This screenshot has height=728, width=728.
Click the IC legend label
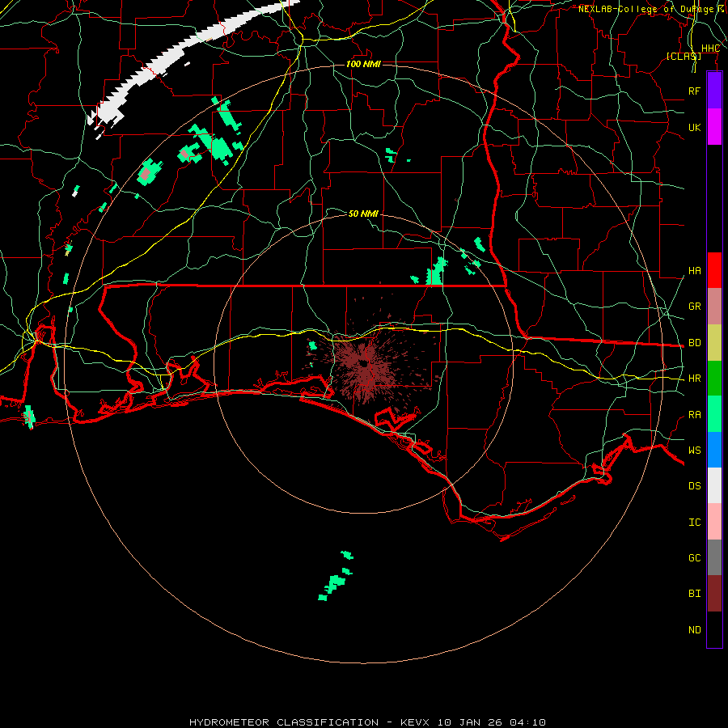[x=694, y=523]
